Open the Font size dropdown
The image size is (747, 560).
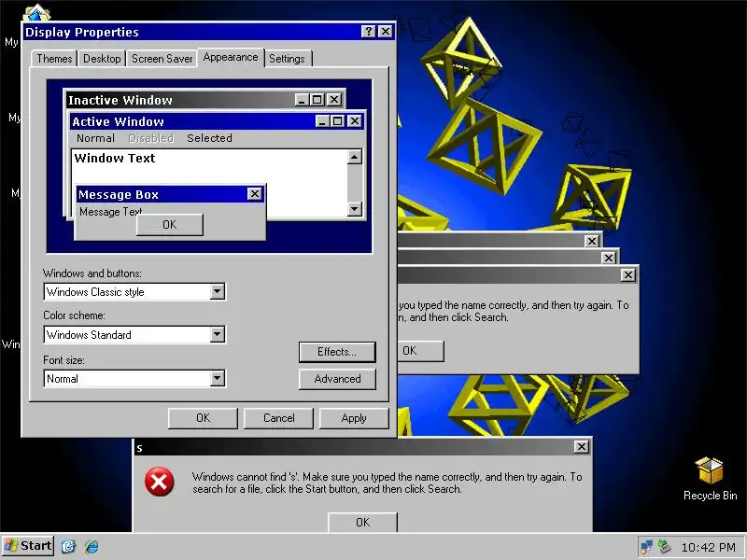(218, 379)
